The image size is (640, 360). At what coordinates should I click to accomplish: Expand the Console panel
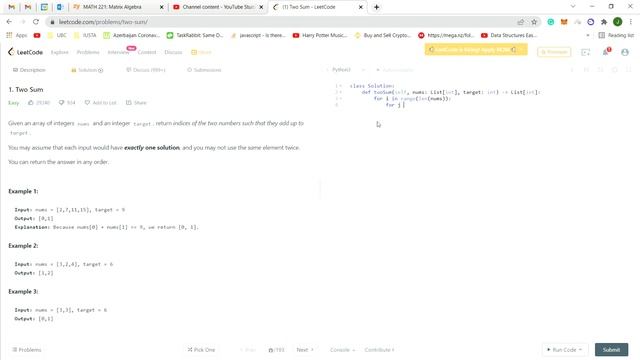[342, 350]
